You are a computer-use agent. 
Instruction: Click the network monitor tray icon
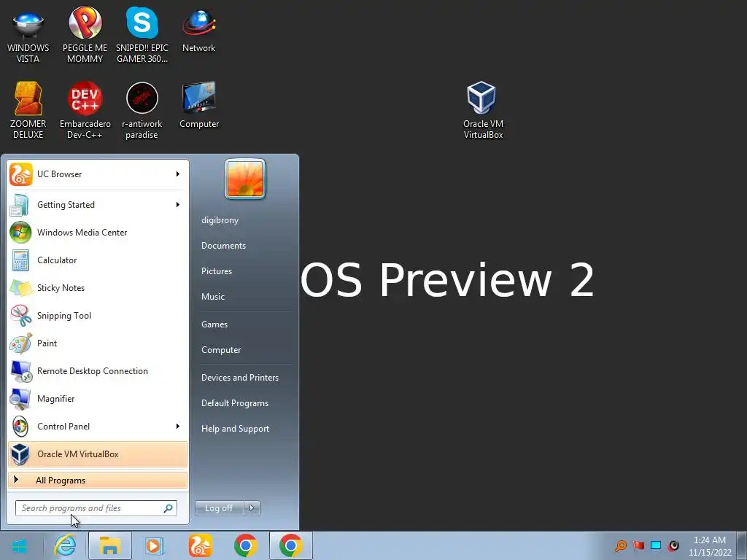(x=656, y=545)
